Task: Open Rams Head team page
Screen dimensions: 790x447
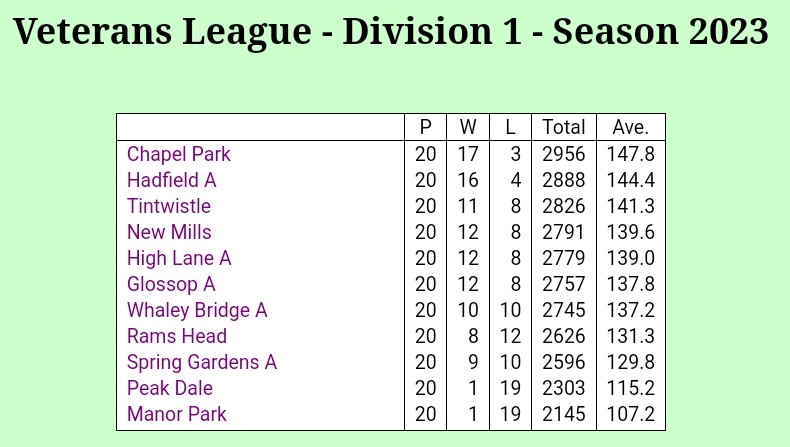Action: pyautogui.click(x=177, y=336)
